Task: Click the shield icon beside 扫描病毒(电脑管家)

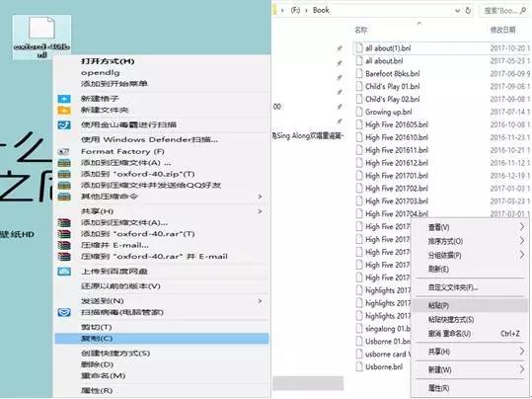Action: (64, 312)
